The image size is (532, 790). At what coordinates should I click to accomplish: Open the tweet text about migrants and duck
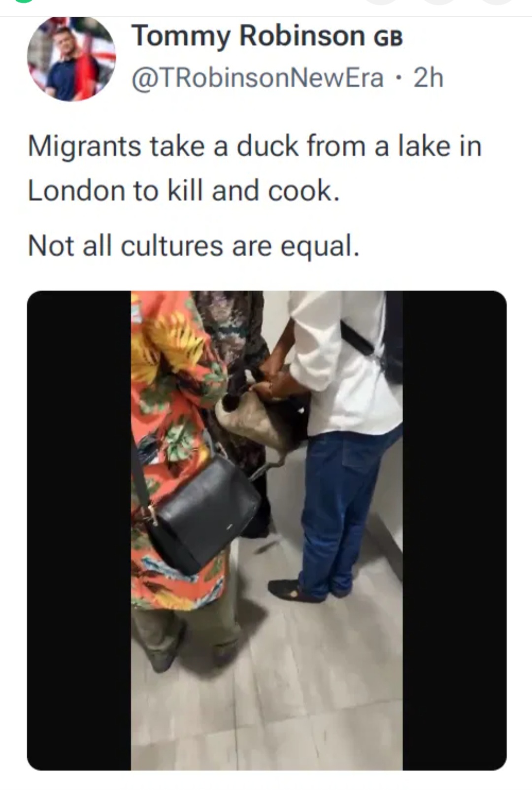pos(255,169)
